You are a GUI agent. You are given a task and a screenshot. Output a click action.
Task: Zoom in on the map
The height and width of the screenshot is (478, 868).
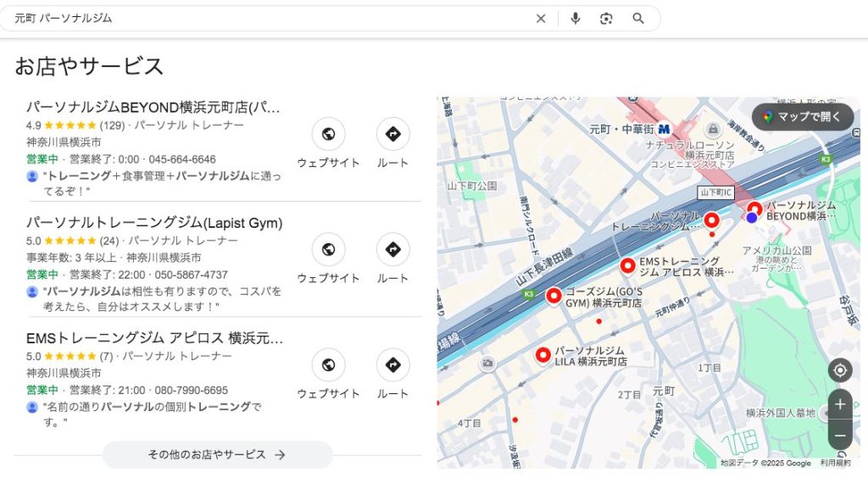839,404
